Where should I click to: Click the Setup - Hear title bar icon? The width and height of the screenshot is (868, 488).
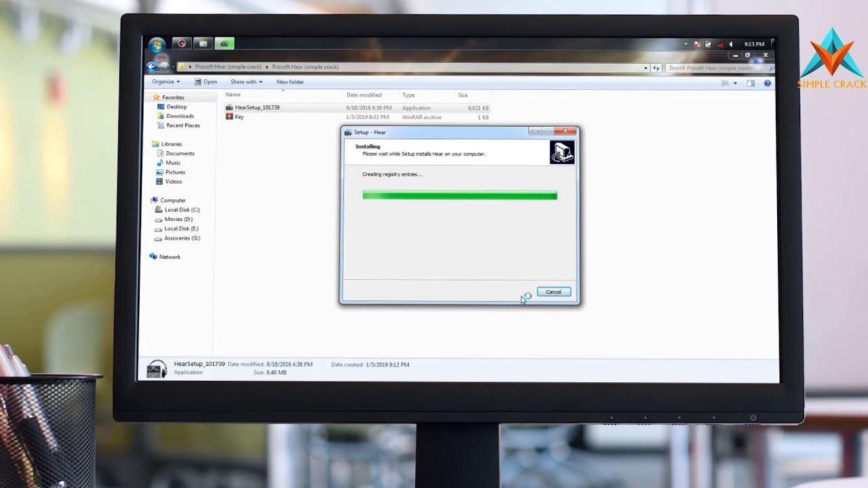tap(348, 132)
